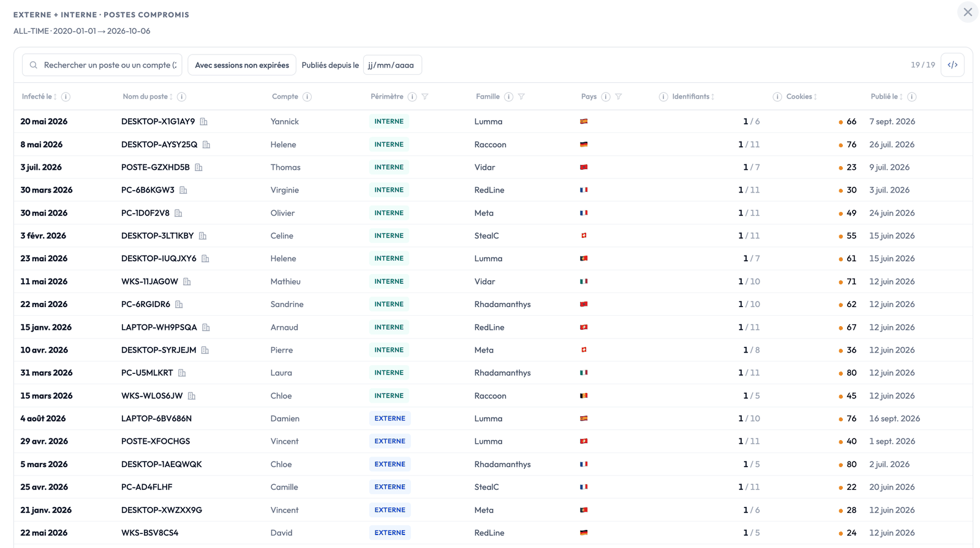
Task: Click building icon beside DESKTOP-AYSY25Q
Action: pos(206,145)
